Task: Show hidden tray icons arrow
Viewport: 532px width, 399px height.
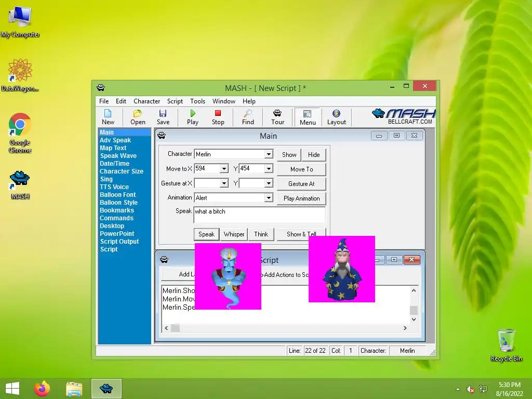Action: pos(458,389)
